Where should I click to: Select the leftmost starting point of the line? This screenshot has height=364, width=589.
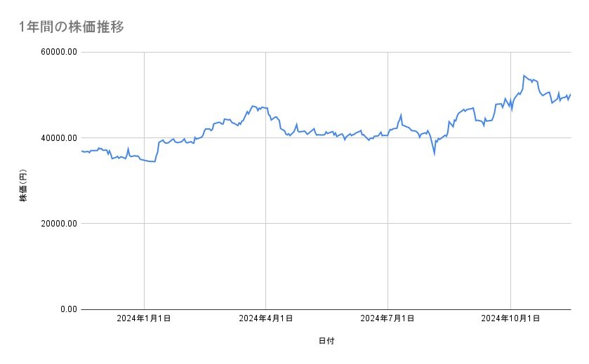coord(81,151)
